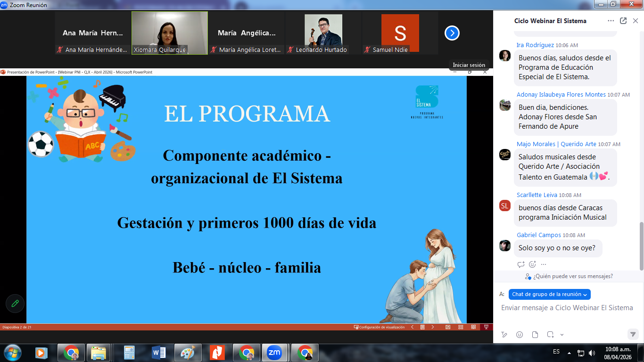644x362 pixels.
Task: Go to previous slide arrow in PowerPoint
Action: point(413,327)
